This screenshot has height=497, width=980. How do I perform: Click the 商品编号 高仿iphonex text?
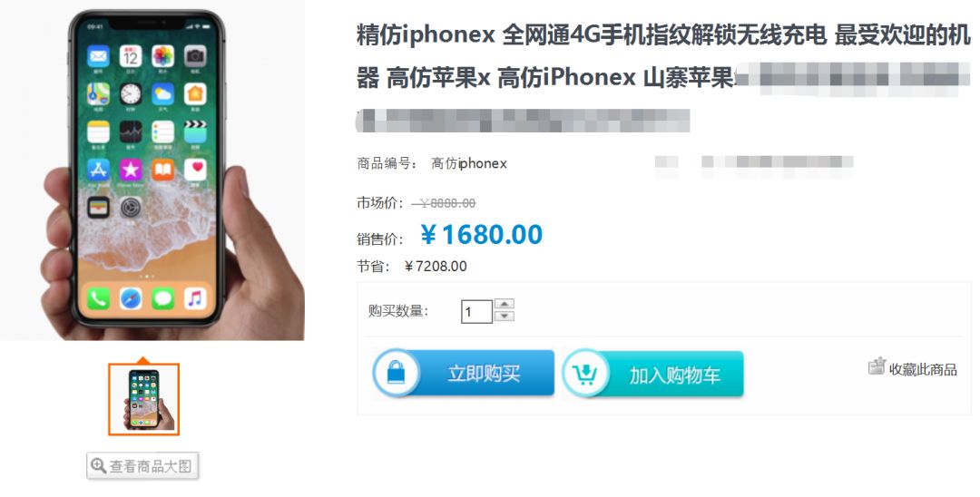coord(432,163)
